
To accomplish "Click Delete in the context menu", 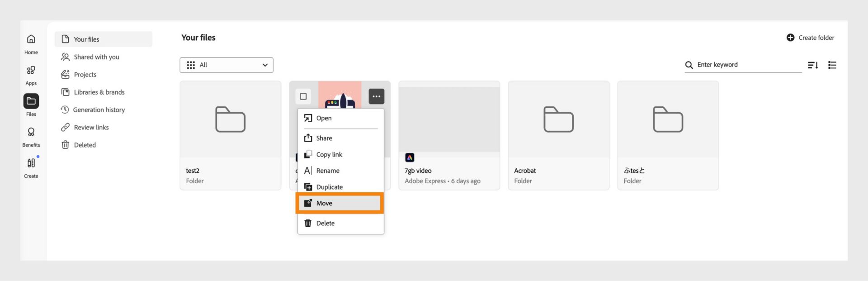I will (x=340, y=223).
